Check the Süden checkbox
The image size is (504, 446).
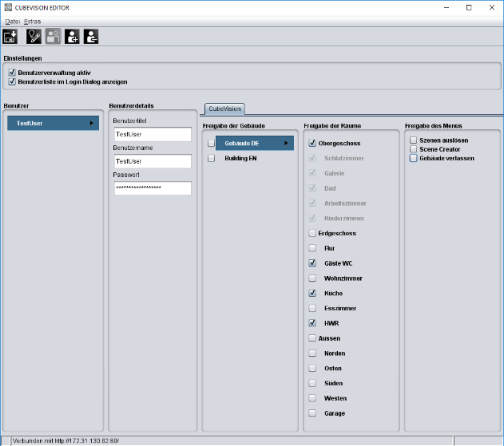(x=312, y=383)
